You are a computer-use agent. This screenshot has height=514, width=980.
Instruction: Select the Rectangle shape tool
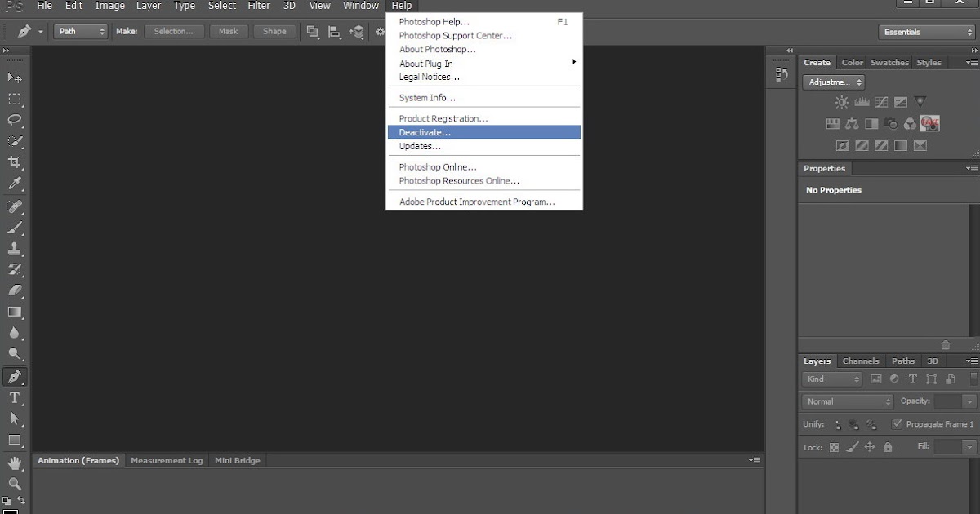coord(15,441)
